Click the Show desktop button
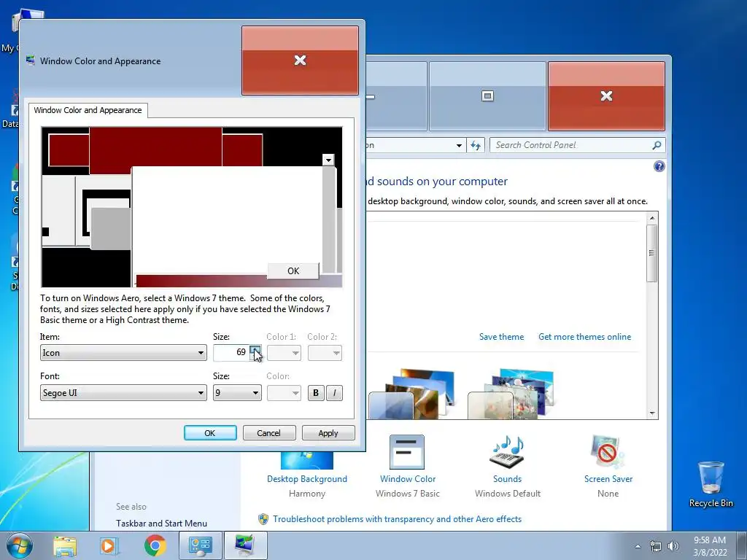 pyautogui.click(x=743, y=545)
